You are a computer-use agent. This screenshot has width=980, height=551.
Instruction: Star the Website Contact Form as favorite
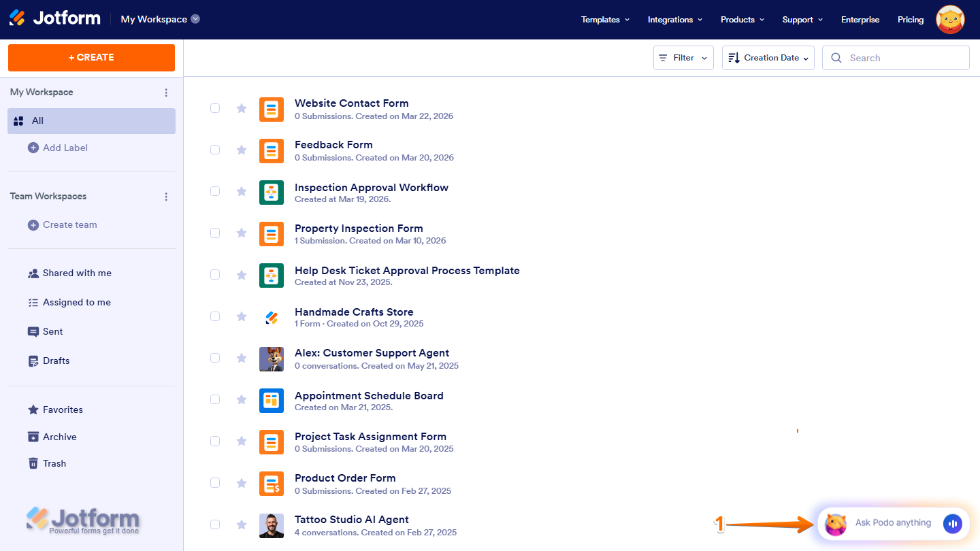pyautogui.click(x=242, y=108)
